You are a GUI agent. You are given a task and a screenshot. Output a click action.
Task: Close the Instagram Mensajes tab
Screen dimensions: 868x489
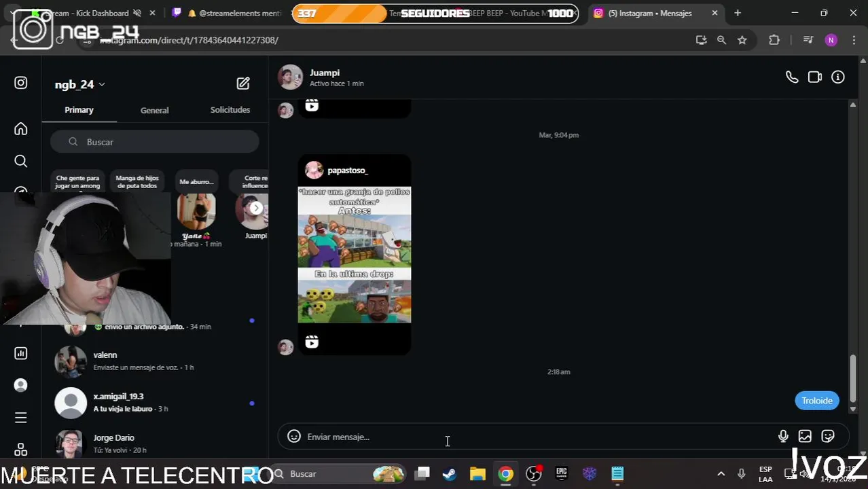(715, 13)
